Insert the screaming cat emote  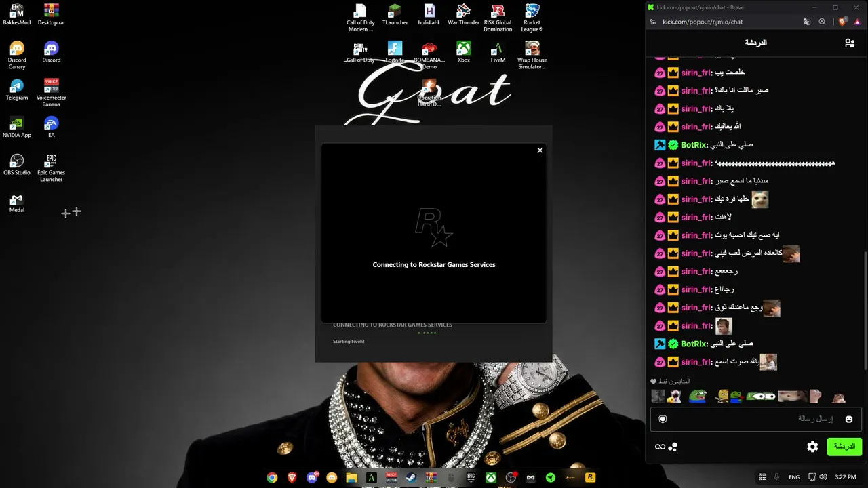pos(675,396)
